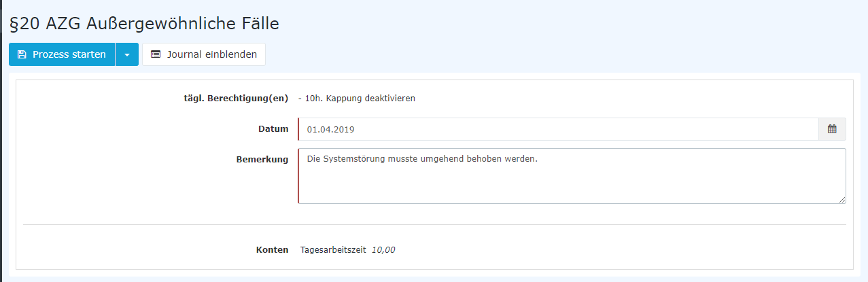
Task: Click the date value 01.04.2019
Action: point(330,129)
